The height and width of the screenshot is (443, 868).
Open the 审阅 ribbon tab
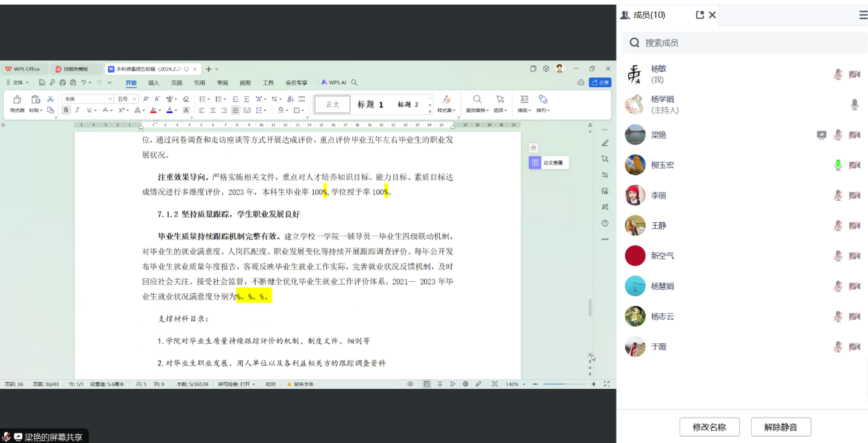point(222,82)
